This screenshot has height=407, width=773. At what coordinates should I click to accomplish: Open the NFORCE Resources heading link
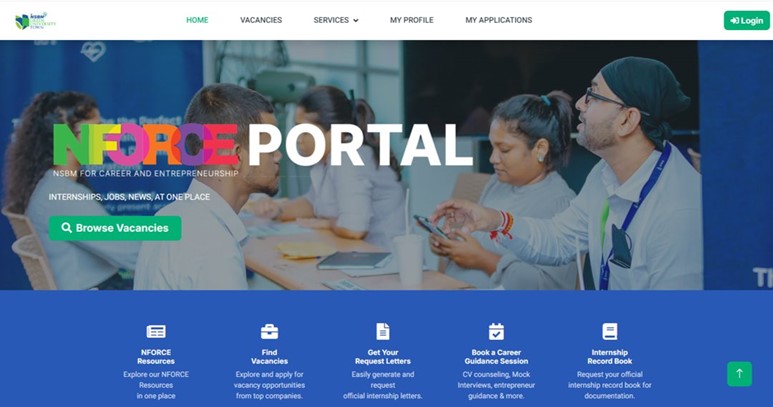pos(156,357)
